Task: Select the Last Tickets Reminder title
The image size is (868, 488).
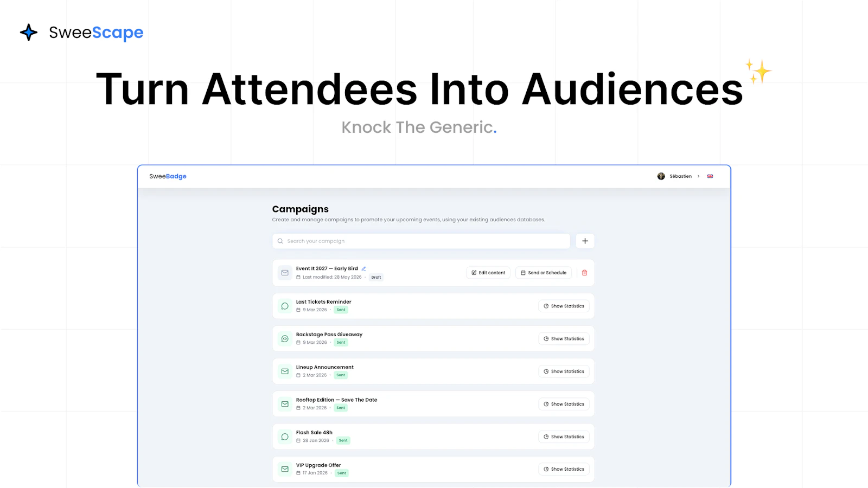Action: coord(323,302)
